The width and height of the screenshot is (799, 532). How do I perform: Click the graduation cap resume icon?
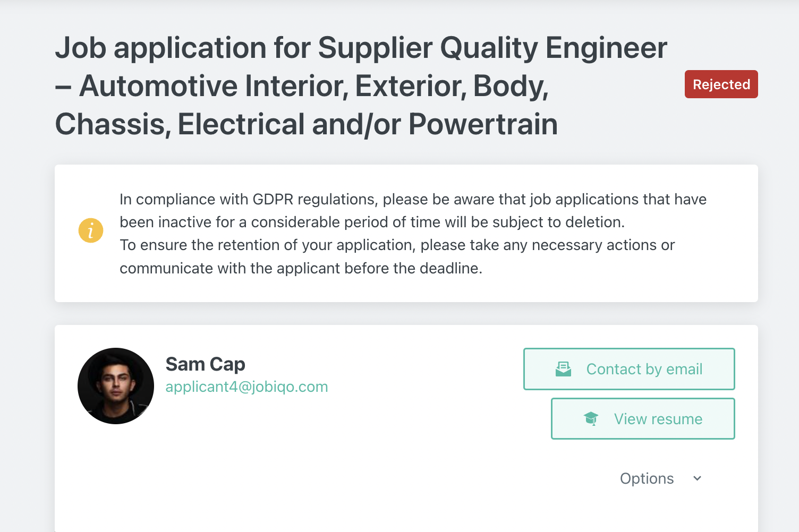coord(591,419)
